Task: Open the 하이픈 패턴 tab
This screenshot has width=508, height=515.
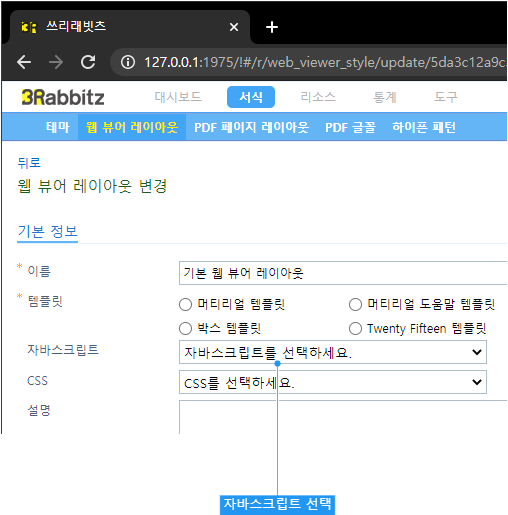Action: (424, 127)
